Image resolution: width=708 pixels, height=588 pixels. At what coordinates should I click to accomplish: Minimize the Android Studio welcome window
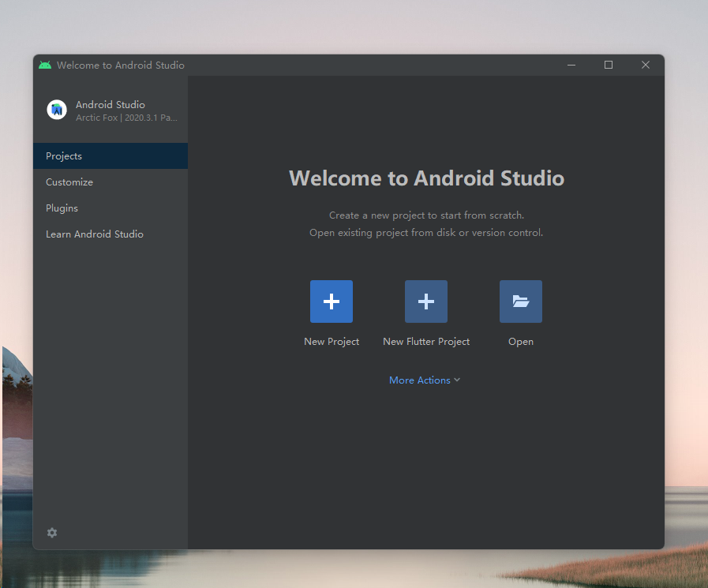click(x=571, y=65)
